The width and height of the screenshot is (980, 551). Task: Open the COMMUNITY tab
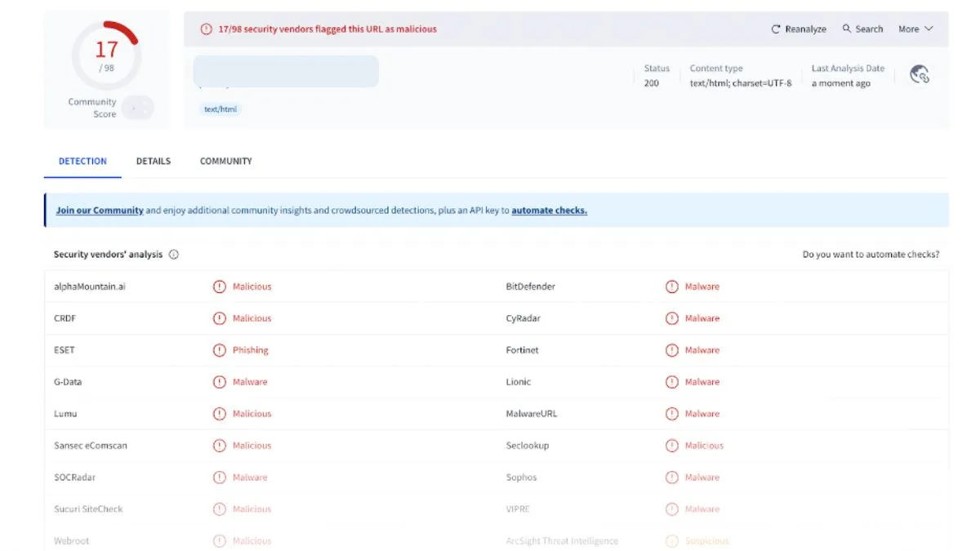point(226,162)
